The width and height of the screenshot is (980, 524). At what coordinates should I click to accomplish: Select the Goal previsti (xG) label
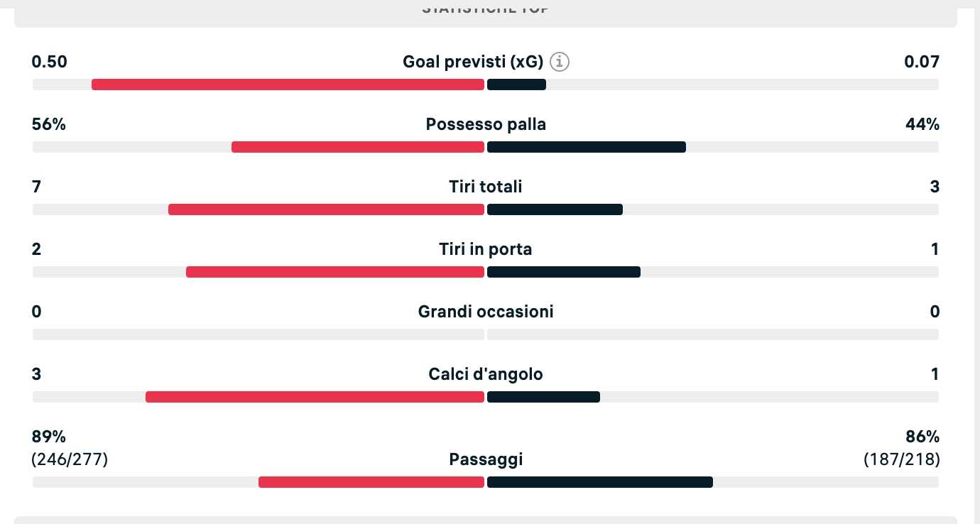point(473,62)
